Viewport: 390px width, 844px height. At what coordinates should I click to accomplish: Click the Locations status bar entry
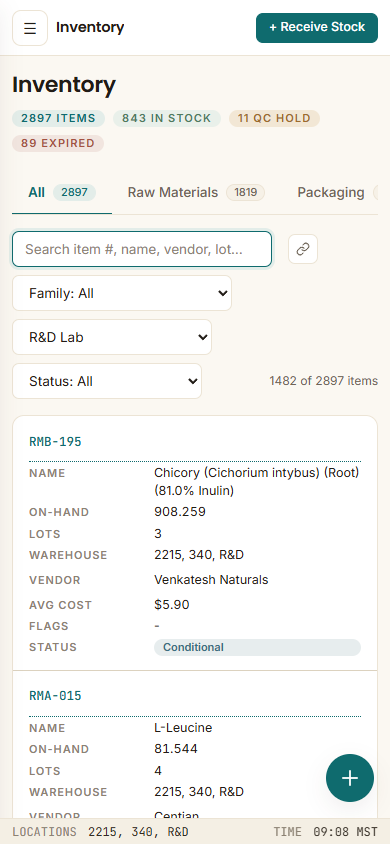click(101, 832)
